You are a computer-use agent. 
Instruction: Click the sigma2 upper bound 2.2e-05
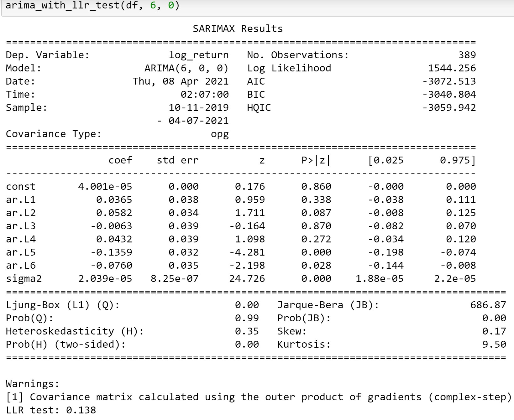point(455,279)
